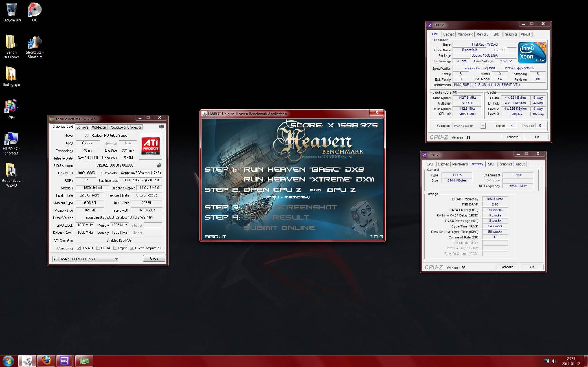Open the CPU tab in lower CPU-Z window
Viewport: 588px width, 367px height.
coord(430,164)
